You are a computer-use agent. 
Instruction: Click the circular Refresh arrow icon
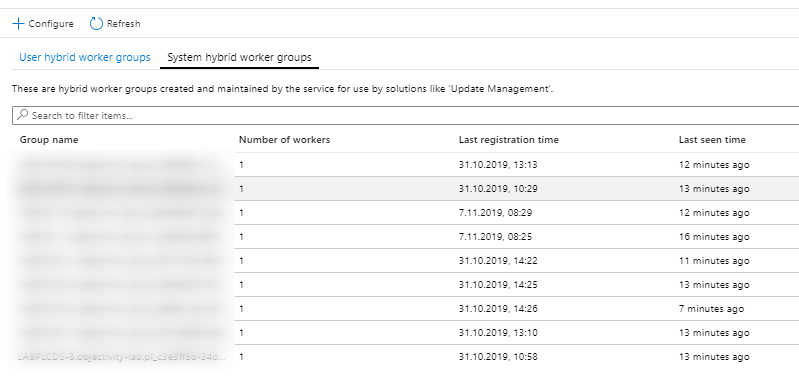tap(96, 23)
